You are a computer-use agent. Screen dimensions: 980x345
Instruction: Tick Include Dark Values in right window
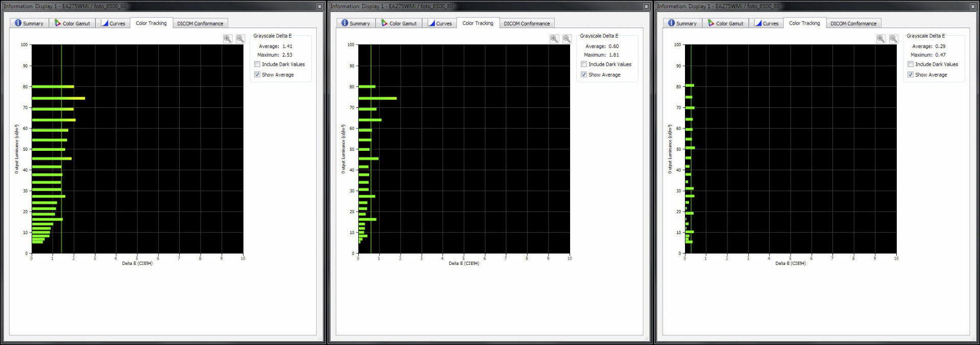click(911, 64)
